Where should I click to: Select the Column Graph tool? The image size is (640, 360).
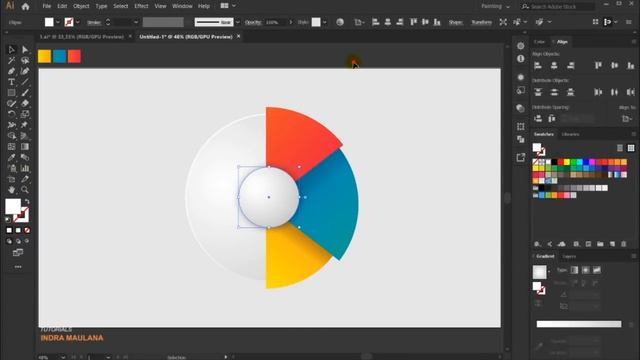(25, 168)
